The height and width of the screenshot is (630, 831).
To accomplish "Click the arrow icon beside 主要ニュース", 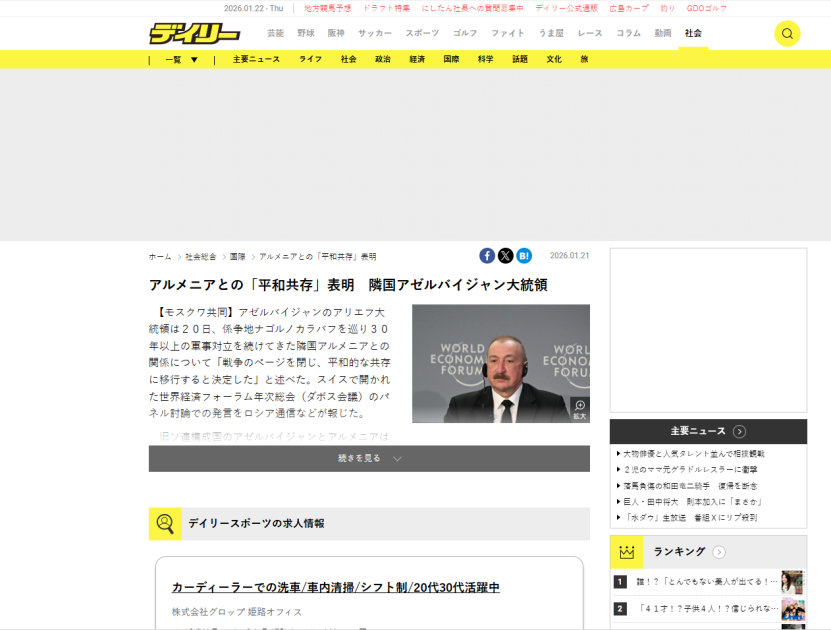I will click(739, 431).
